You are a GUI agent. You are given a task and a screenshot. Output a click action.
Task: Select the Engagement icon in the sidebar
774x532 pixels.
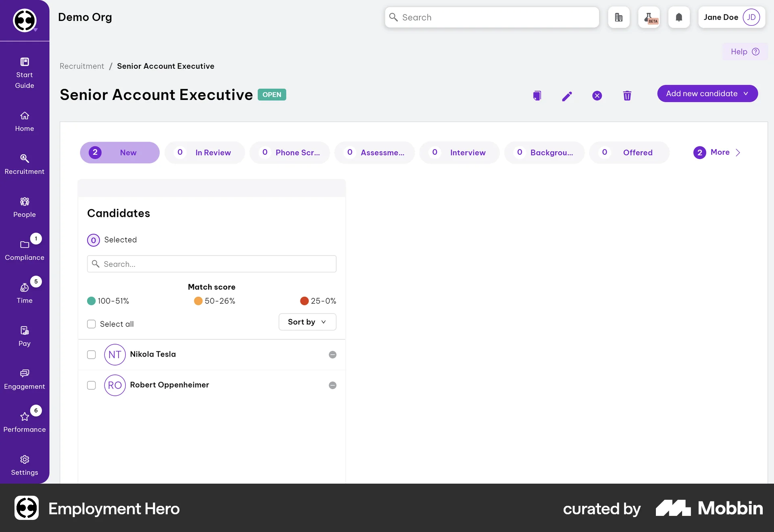tap(24, 378)
